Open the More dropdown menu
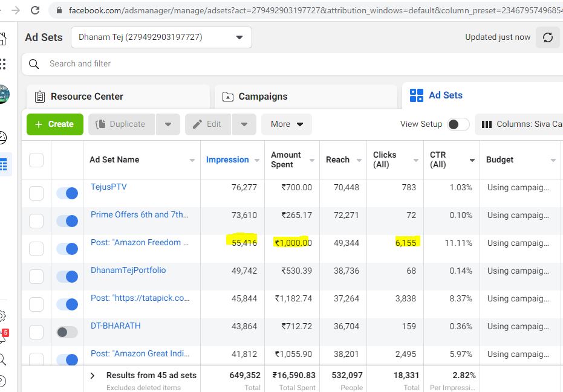This screenshot has height=392, width=563. (287, 124)
